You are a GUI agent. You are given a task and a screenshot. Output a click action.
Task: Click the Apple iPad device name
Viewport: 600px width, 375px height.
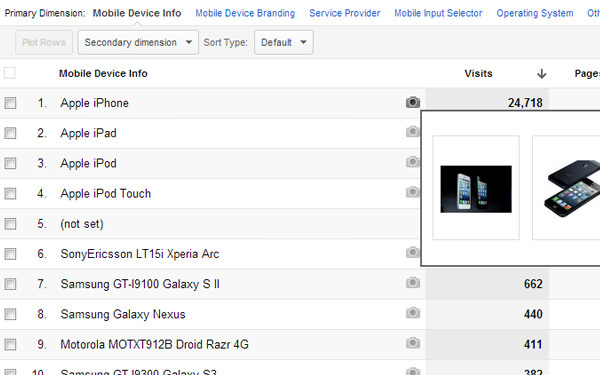pyautogui.click(x=88, y=133)
